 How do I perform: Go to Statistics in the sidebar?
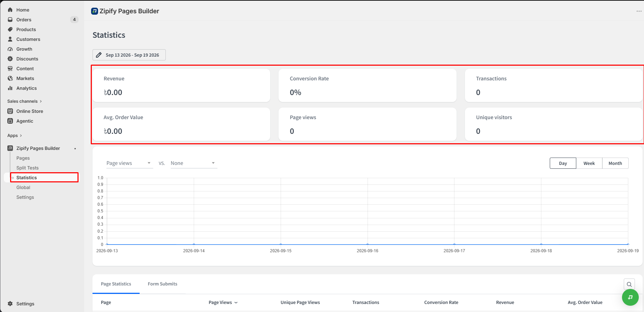[27, 177]
